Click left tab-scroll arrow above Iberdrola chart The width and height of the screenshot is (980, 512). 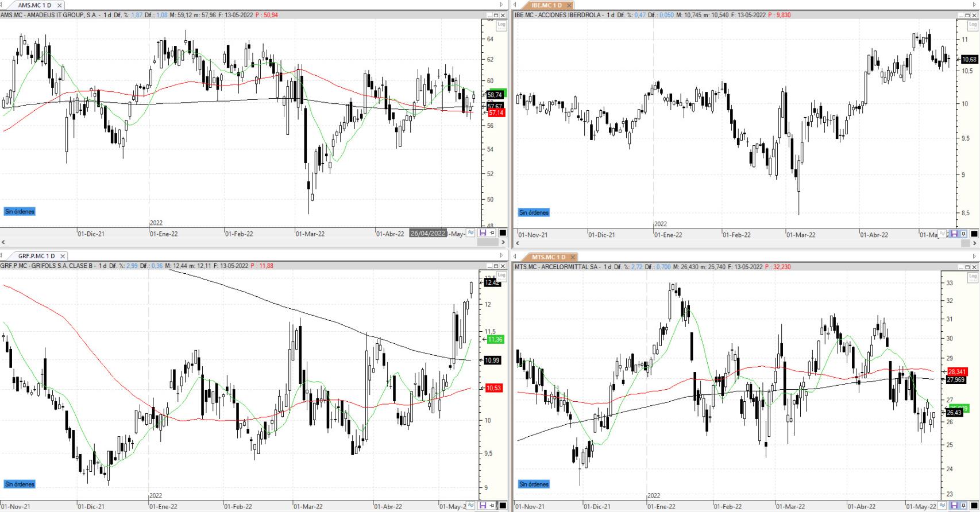point(515,5)
